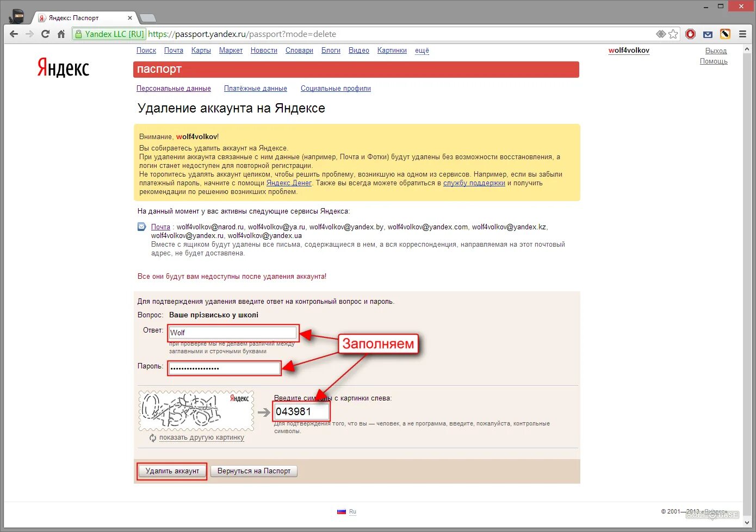Click the captcha image
The height and width of the screenshot is (532, 756).
(x=196, y=410)
